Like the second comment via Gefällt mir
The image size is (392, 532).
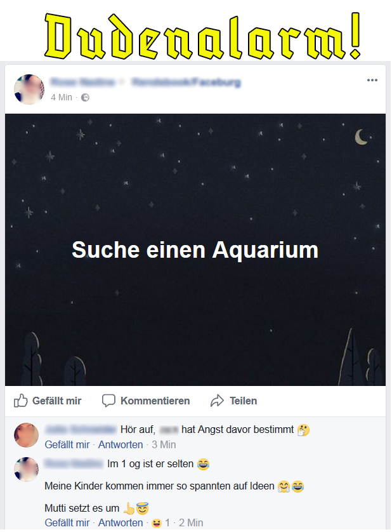(67, 523)
